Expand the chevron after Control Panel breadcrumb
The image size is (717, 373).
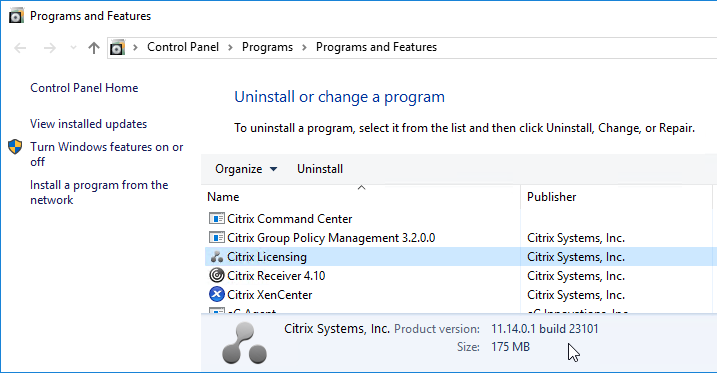coord(230,48)
